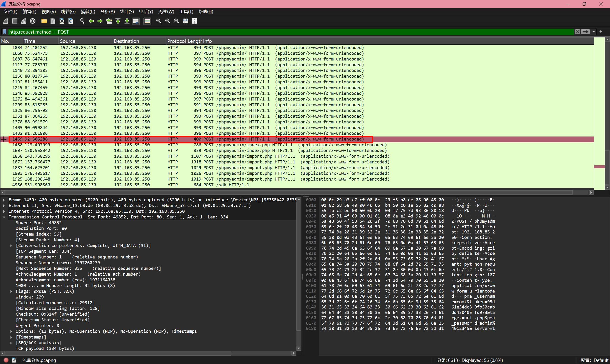The image size is (610, 364).
Task: Open the 分析(A) menu
Action: click(x=108, y=11)
